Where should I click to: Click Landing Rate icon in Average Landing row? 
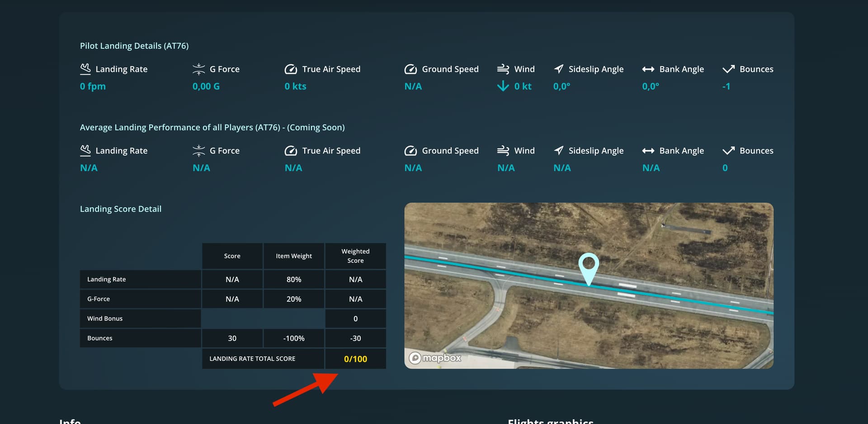(85, 151)
